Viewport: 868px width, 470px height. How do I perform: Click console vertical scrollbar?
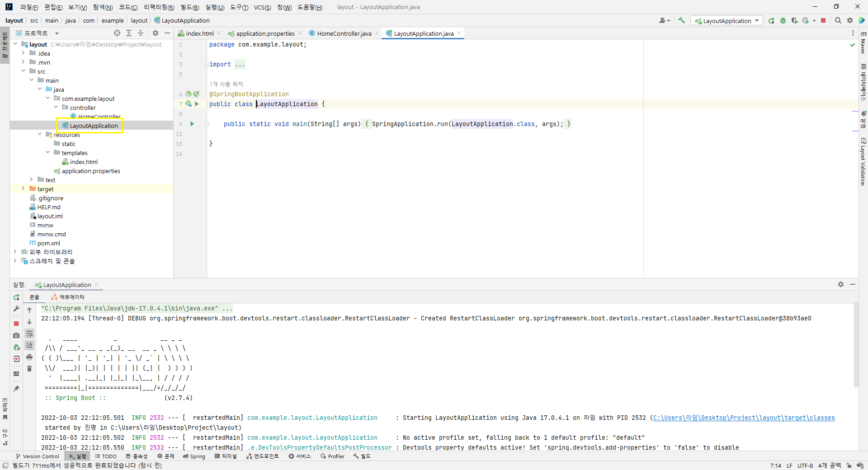point(856,346)
